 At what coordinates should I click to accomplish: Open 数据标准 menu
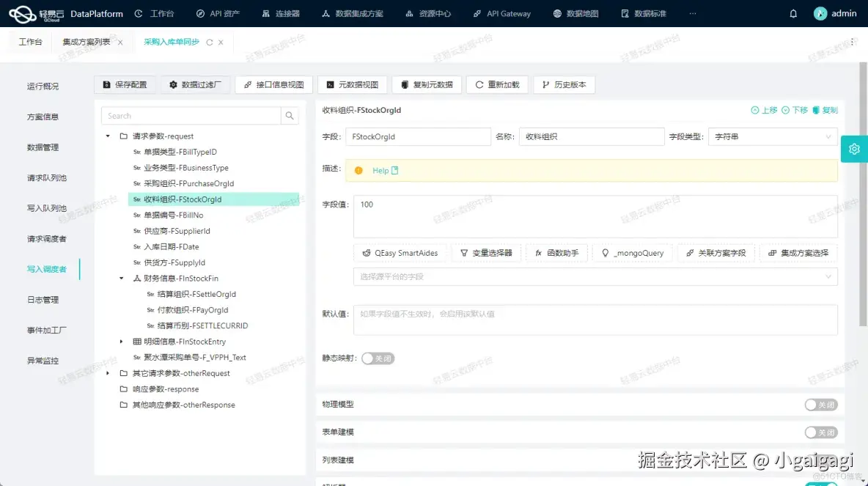644,14
